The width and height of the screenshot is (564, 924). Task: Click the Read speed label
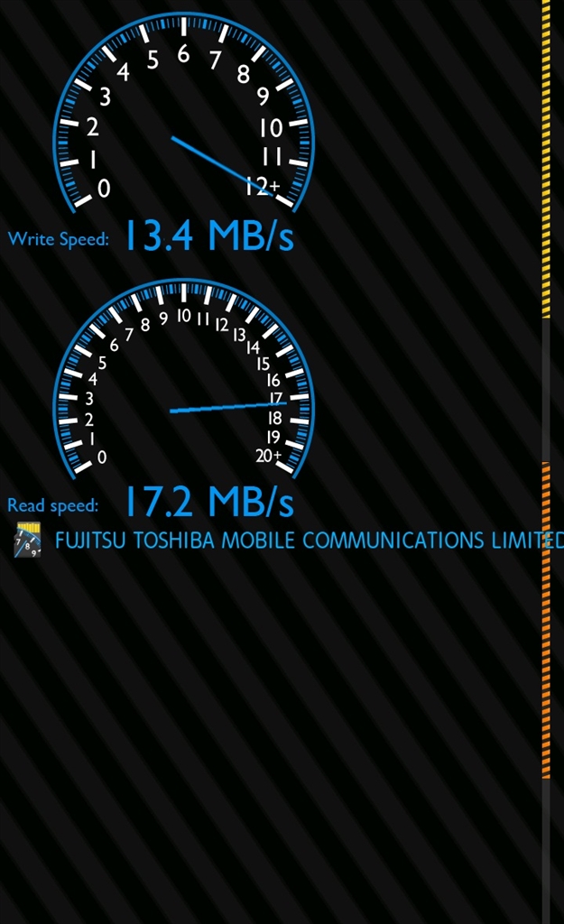click(x=53, y=505)
